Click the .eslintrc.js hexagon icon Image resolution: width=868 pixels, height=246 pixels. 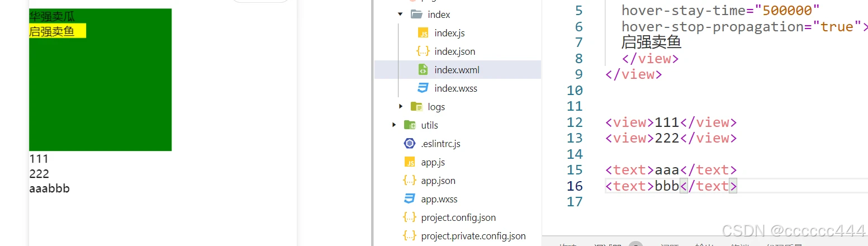tap(410, 144)
